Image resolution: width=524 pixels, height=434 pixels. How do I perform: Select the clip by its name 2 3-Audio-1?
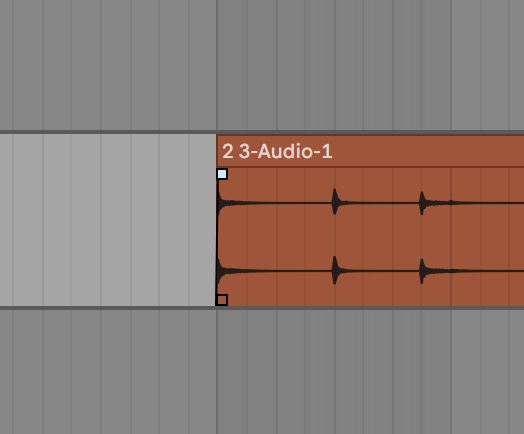click(277, 151)
